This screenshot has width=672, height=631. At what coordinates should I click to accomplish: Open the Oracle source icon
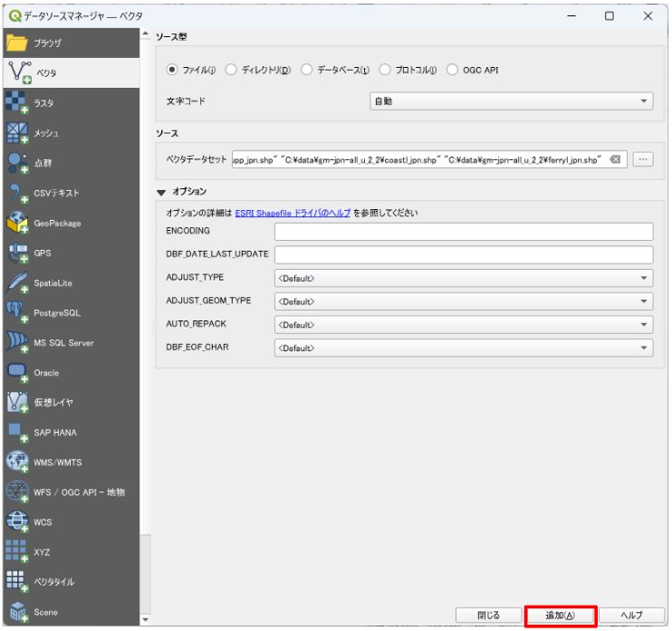17,373
